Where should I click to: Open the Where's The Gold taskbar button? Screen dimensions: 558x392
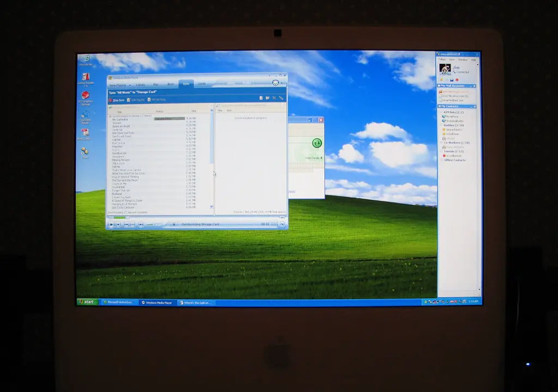[196, 303]
